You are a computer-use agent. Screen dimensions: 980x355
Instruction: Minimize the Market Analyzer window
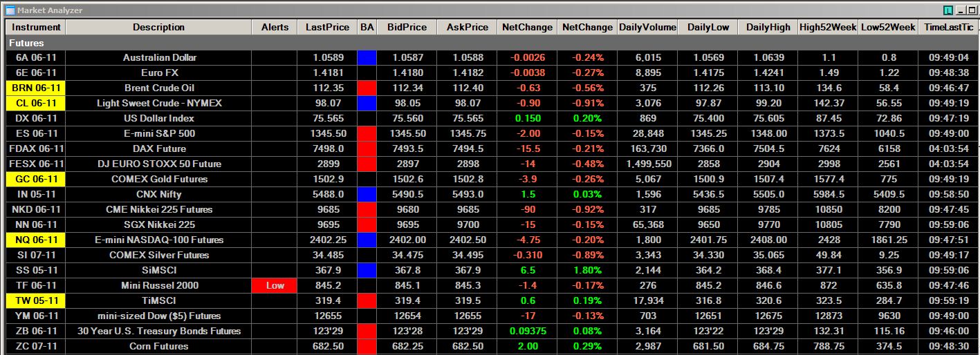(x=959, y=10)
